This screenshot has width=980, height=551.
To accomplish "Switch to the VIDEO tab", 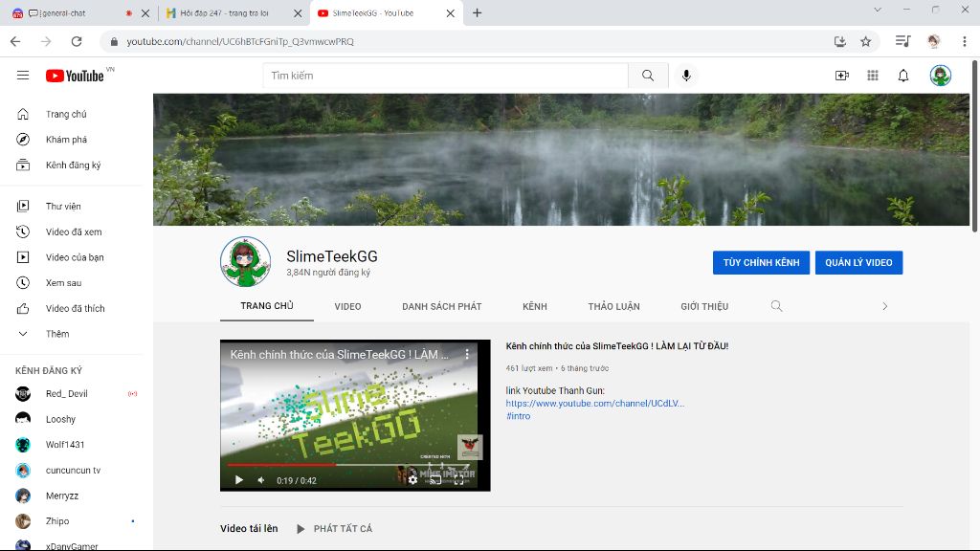I will 347,306.
